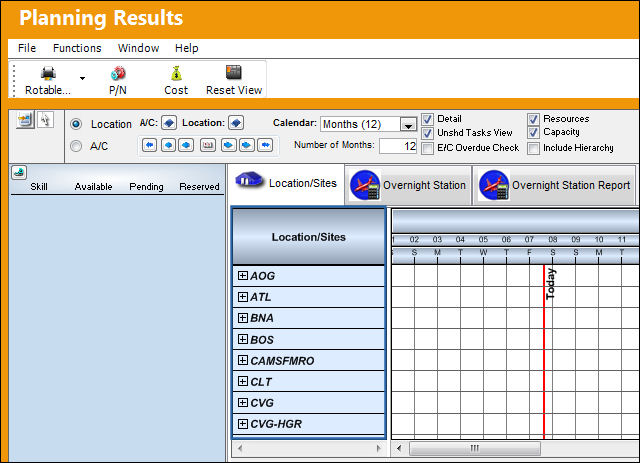The image size is (640, 463).
Task: Select the Location radio button
Action: coord(76,124)
